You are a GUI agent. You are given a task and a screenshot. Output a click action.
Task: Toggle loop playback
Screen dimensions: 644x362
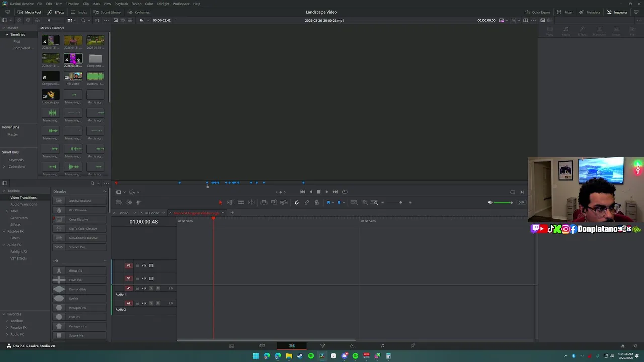click(345, 192)
